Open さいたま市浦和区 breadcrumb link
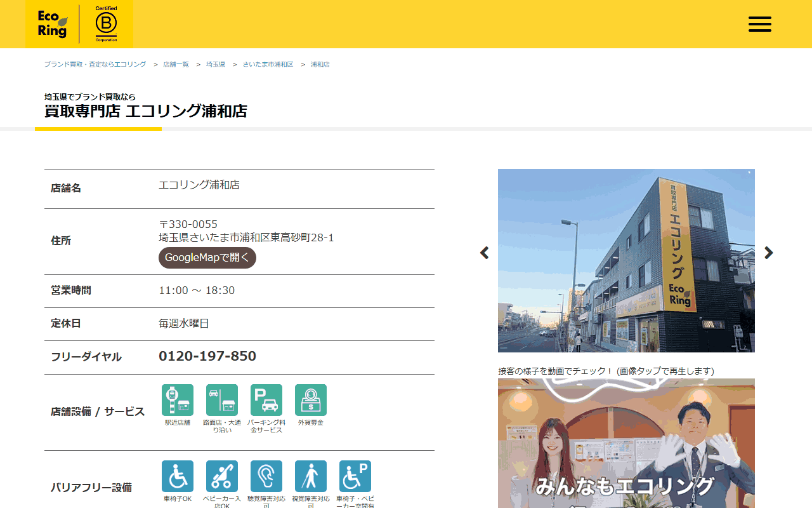This screenshot has height=508, width=812. 268,65
